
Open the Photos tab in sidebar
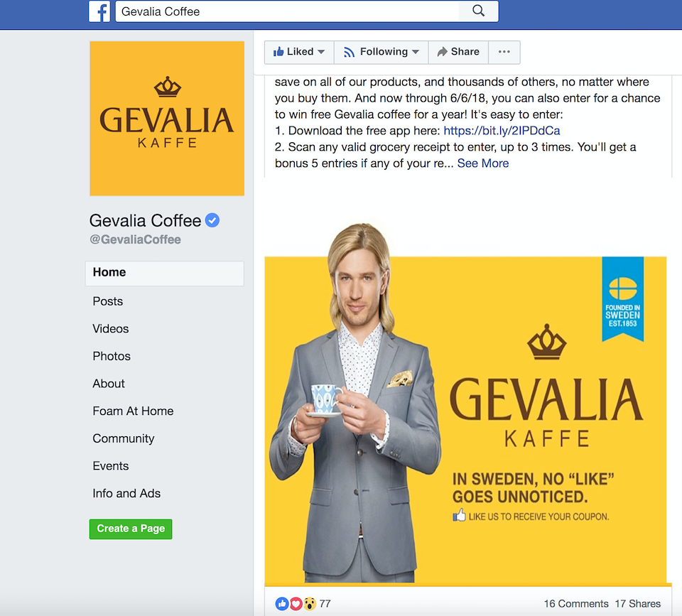[x=112, y=356]
